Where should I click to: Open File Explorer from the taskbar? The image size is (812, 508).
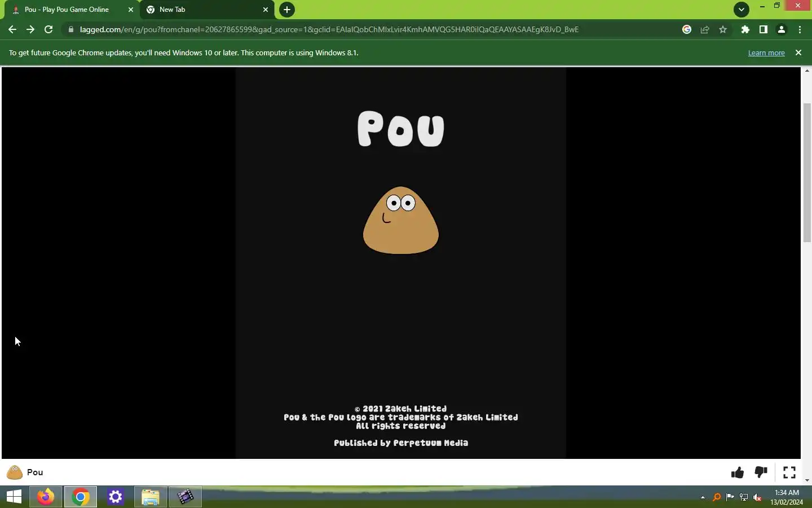151,497
